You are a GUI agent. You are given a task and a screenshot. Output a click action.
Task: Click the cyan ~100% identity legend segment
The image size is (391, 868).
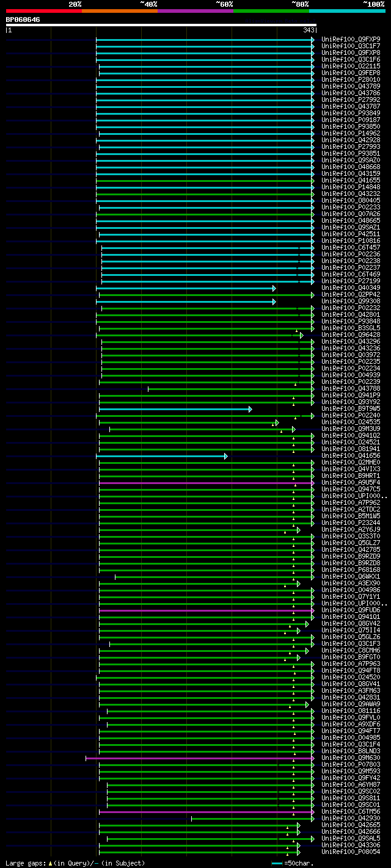click(347, 11)
